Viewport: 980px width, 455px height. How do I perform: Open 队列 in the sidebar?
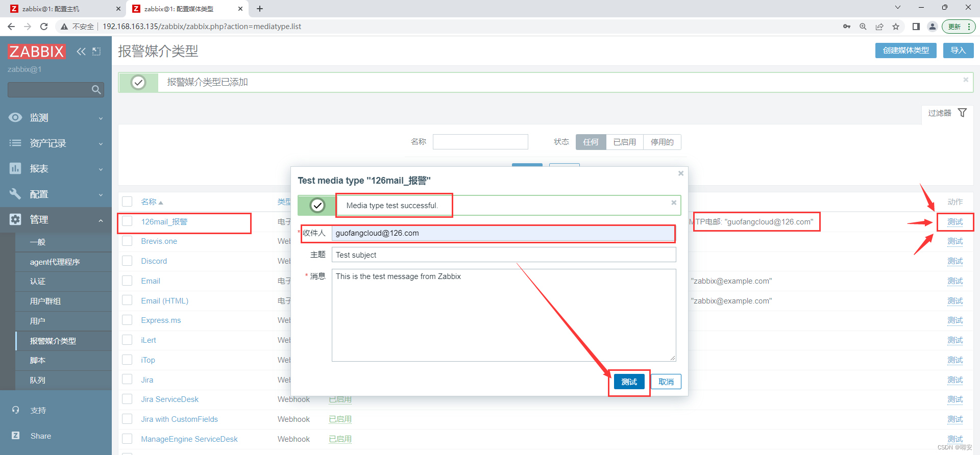pos(38,380)
